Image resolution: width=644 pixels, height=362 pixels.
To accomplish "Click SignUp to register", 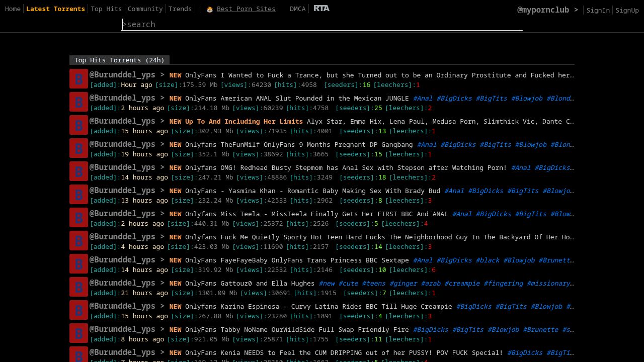I will pyautogui.click(x=627, y=10).
